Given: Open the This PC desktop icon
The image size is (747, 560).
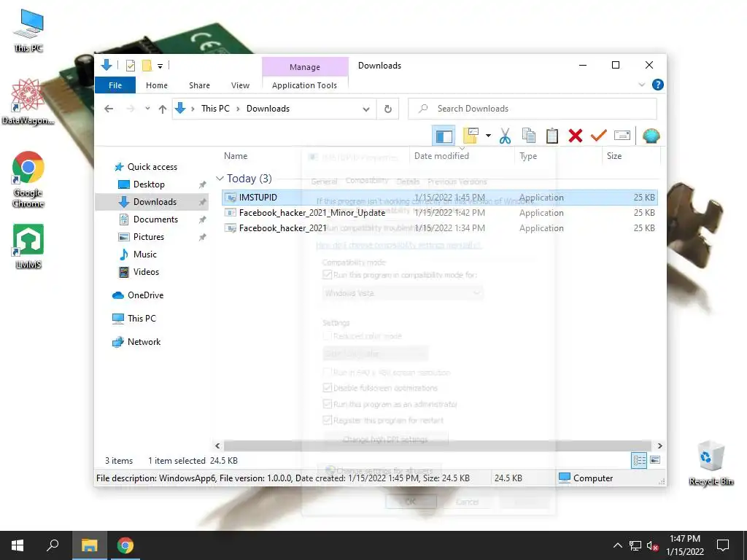Looking at the screenshot, I should coord(28,31).
